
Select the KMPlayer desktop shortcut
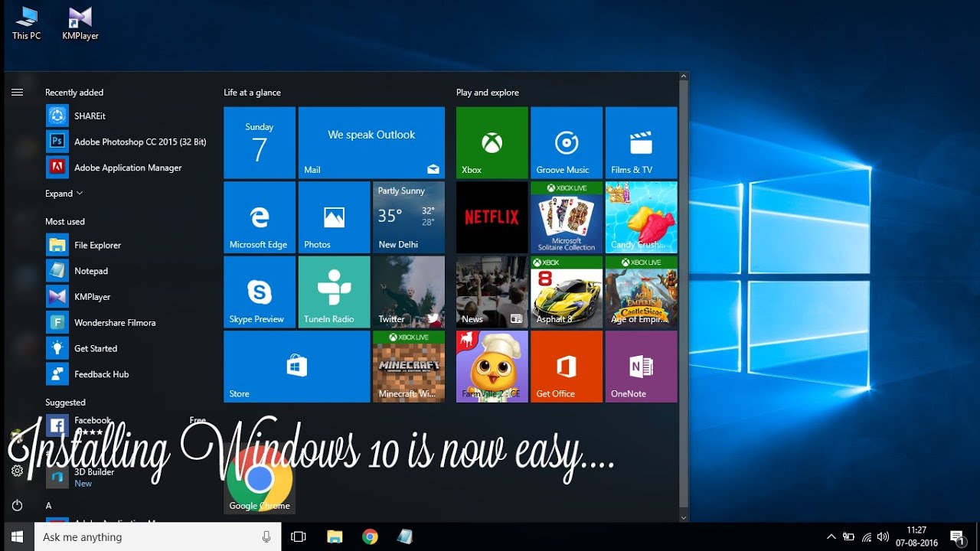pyautogui.click(x=80, y=23)
